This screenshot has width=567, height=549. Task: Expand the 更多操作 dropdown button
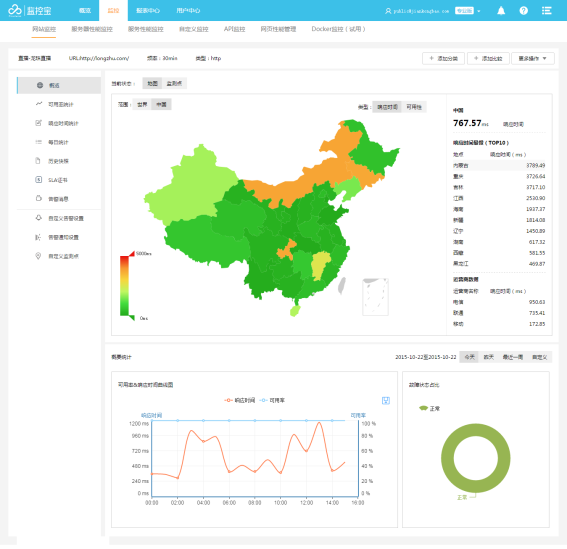532,58
